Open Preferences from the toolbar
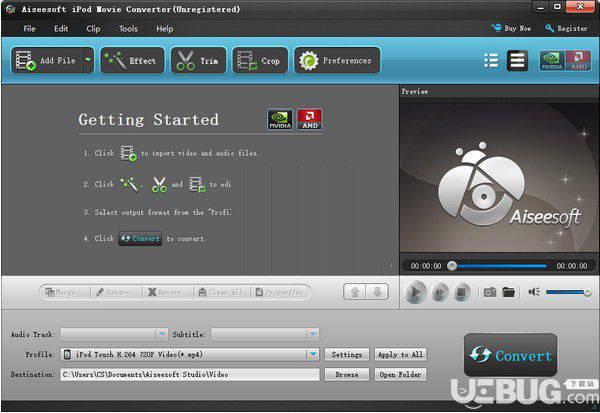The height and width of the screenshot is (413, 600). pyautogui.click(x=337, y=60)
